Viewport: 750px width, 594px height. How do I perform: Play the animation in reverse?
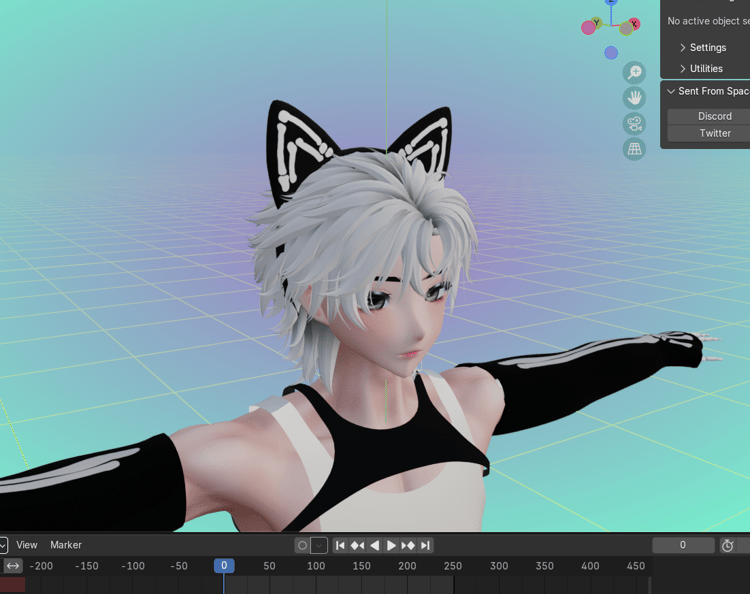click(375, 545)
